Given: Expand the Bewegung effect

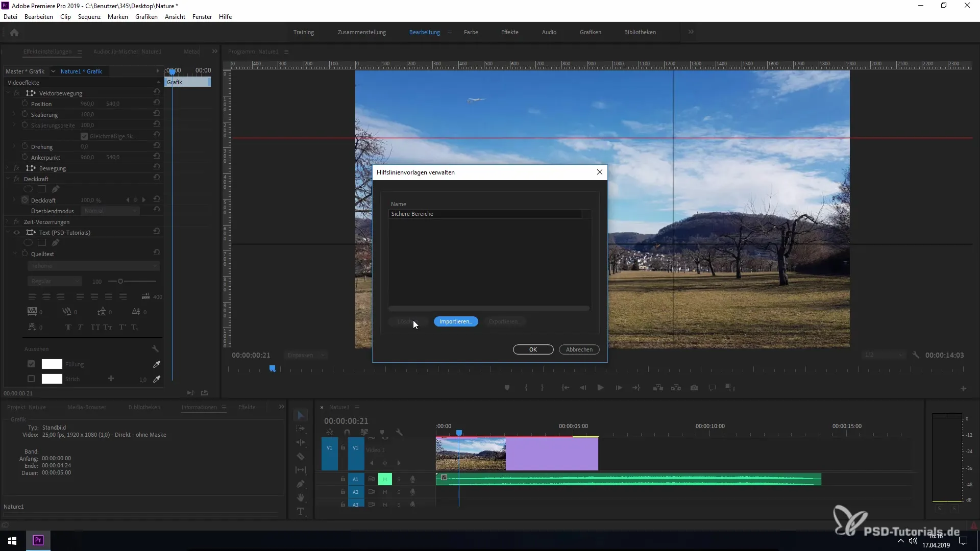Looking at the screenshot, I should [8, 168].
